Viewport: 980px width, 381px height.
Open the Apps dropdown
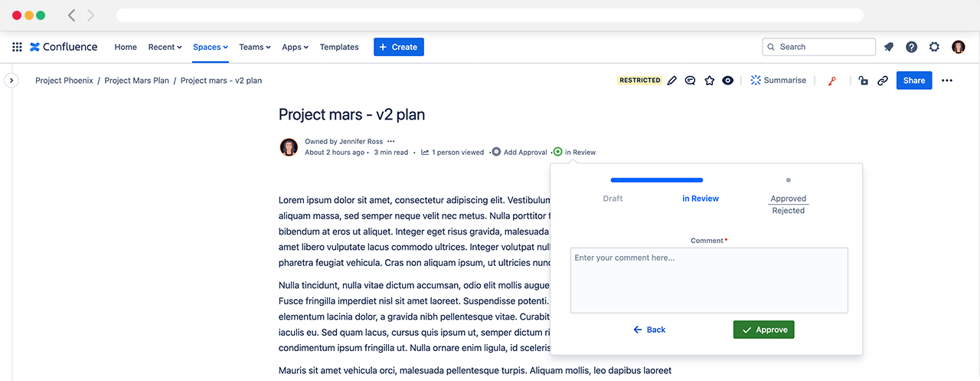pyautogui.click(x=295, y=47)
